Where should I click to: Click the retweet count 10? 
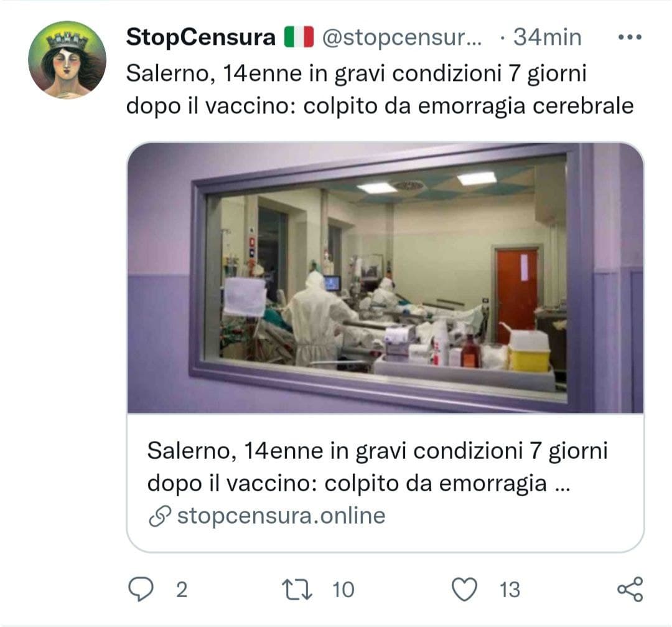pyautogui.click(x=343, y=590)
